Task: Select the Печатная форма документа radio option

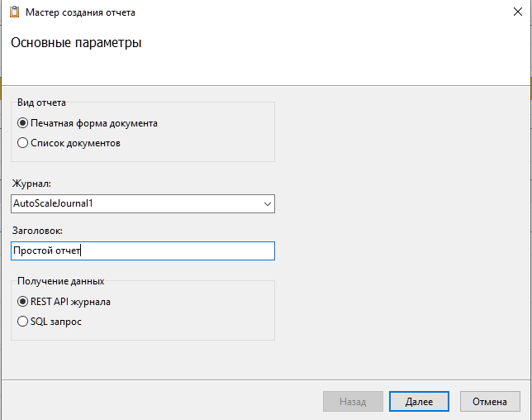Action: (x=23, y=123)
